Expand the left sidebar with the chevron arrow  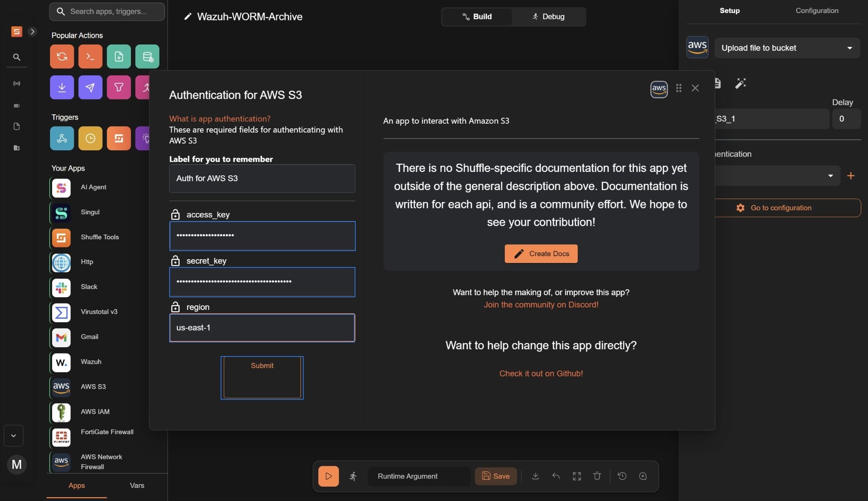(32, 31)
